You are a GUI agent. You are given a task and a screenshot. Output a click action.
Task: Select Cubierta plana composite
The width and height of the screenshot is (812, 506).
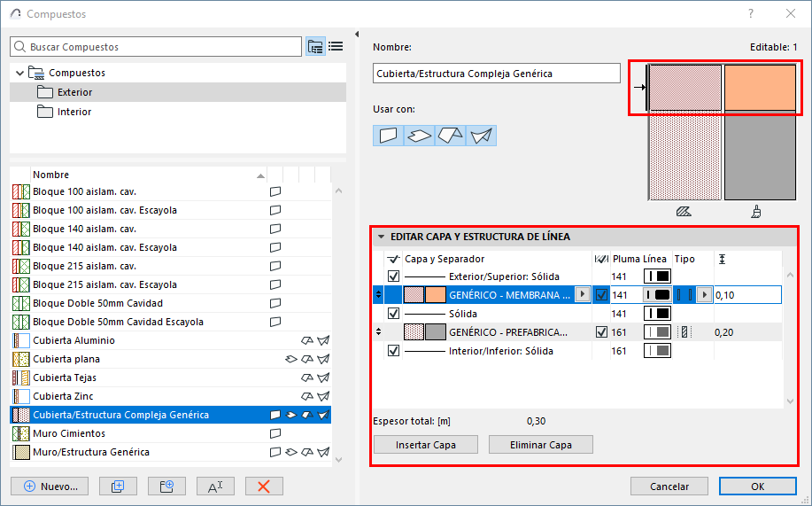click(170, 359)
